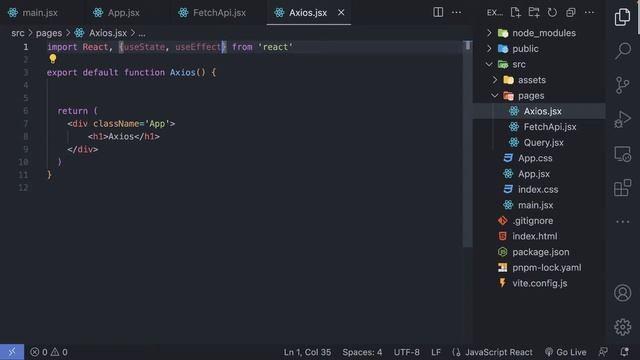Open index.html in the file tree
The image size is (640, 360).
[539, 236]
